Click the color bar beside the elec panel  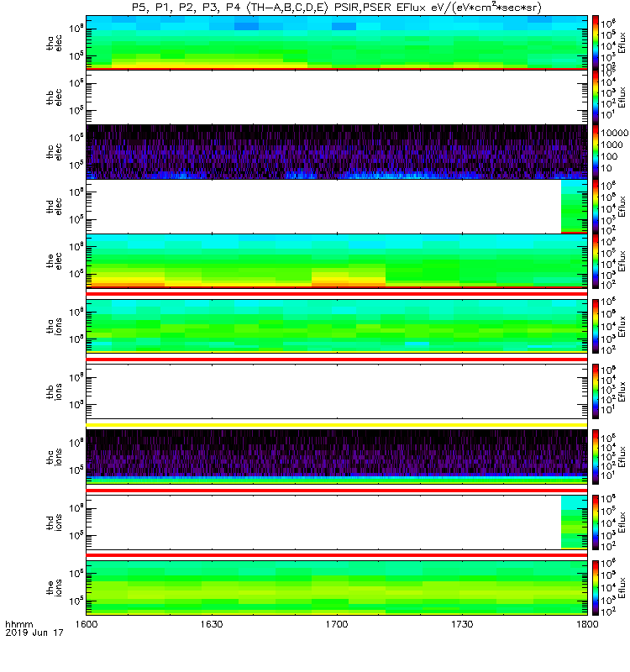coord(596,261)
